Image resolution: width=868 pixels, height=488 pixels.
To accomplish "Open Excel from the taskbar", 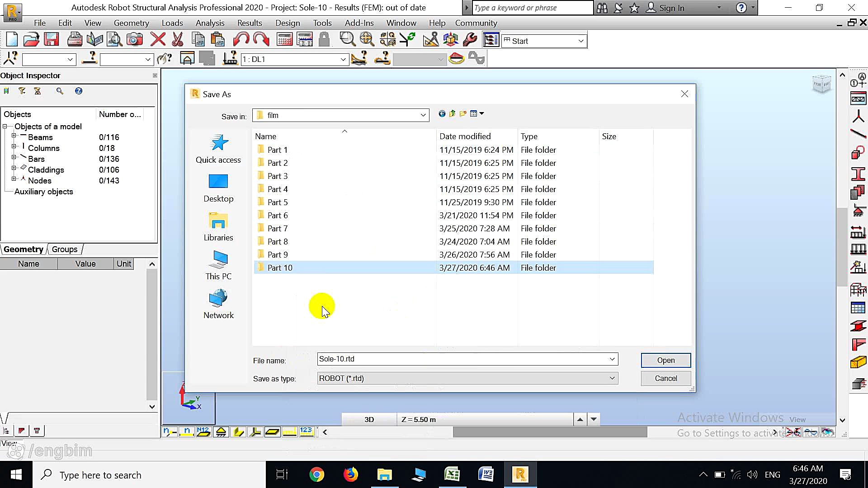I will 452,474.
